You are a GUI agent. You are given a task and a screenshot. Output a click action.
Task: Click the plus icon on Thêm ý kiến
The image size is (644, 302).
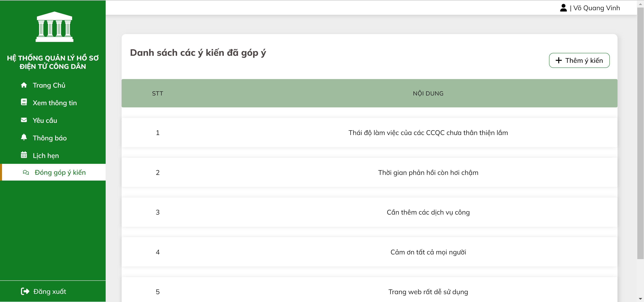(559, 60)
